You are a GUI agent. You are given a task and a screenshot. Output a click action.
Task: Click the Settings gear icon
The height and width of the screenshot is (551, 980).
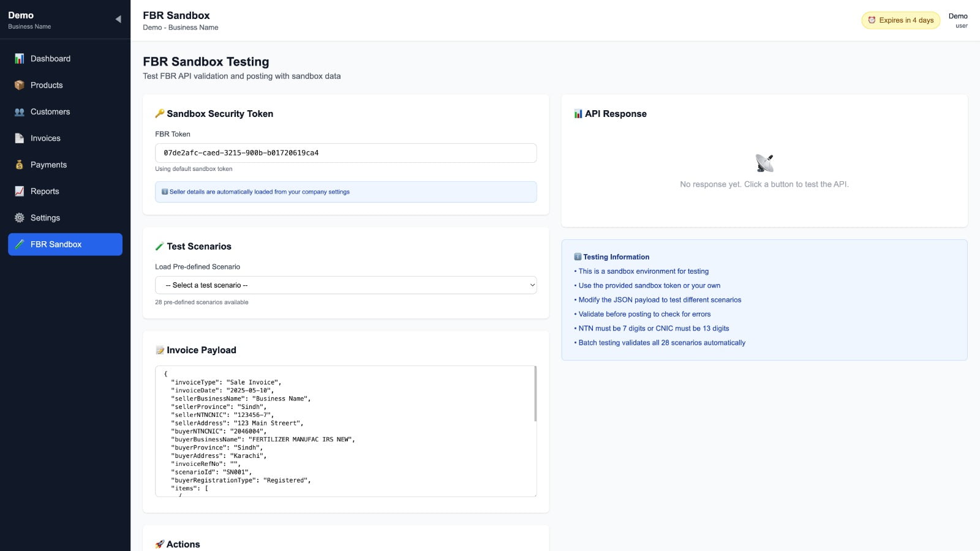pos(20,217)
